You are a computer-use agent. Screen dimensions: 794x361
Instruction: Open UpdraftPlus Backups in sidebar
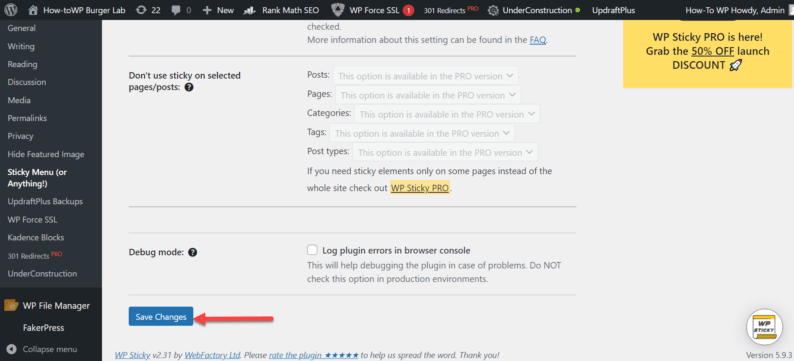click(x=45, y=201)
